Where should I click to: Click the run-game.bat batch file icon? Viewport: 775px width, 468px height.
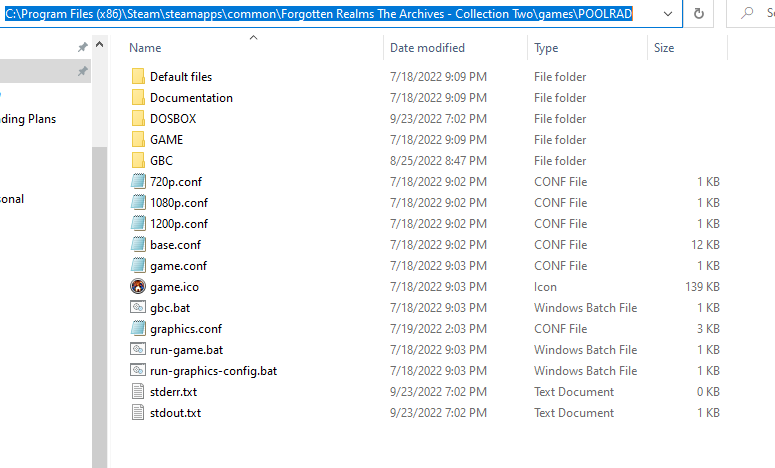(x=138, y=349)
